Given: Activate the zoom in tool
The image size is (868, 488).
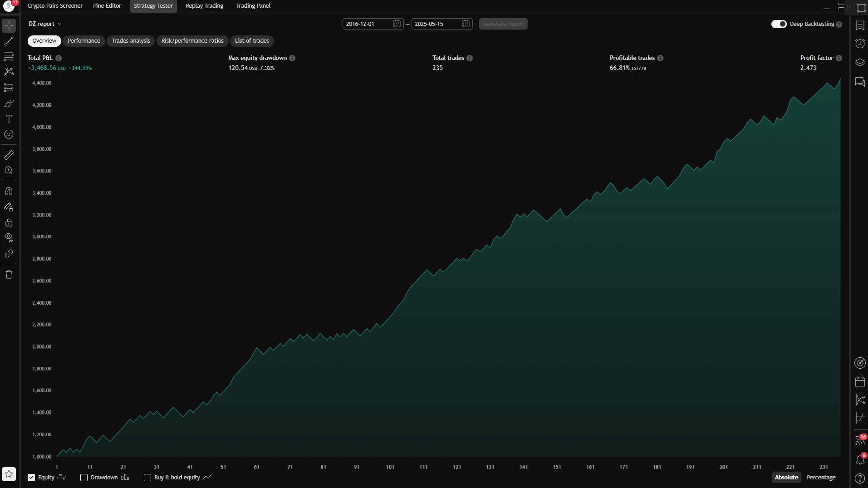Looking at the screenshot, I should click(x=9, y=171).
